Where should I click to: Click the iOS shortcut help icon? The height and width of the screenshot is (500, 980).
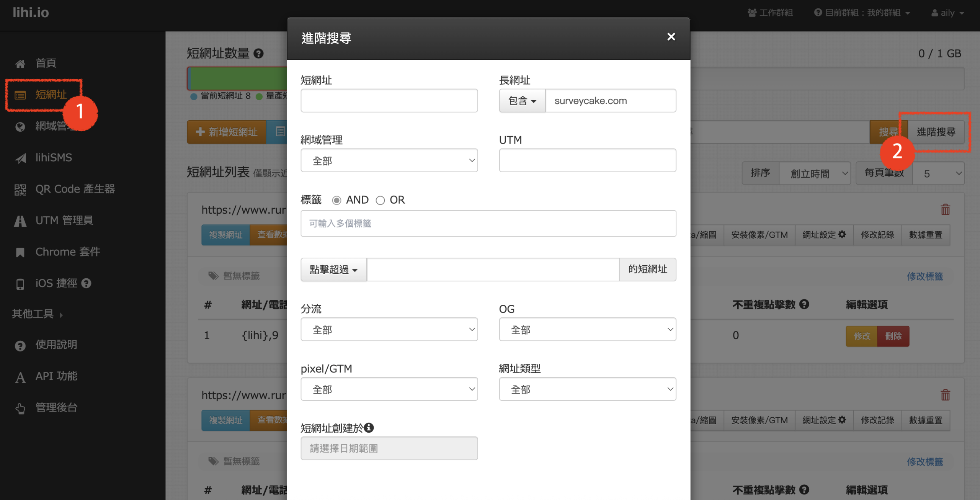(x=87, y=283)
